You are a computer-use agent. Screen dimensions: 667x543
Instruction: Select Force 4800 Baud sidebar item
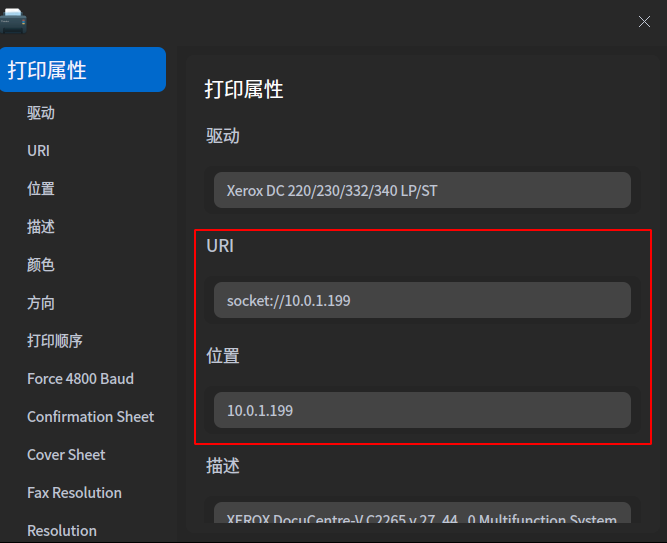[80, 379]
